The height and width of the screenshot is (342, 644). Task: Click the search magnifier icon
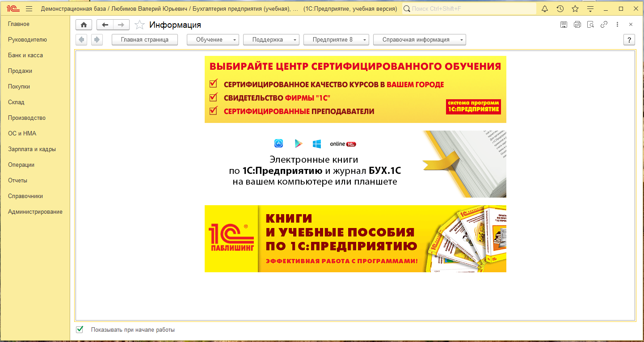point(407,9)
